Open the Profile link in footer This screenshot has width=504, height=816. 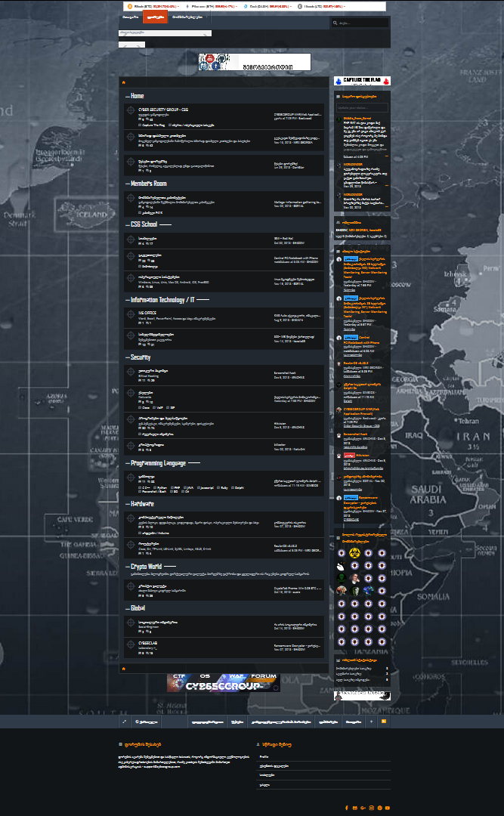264,756
